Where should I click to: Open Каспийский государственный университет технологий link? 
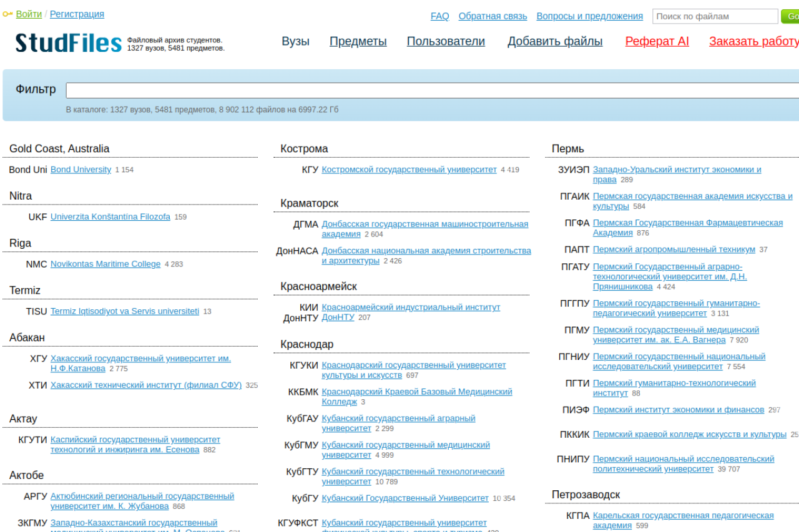(135, 445)
